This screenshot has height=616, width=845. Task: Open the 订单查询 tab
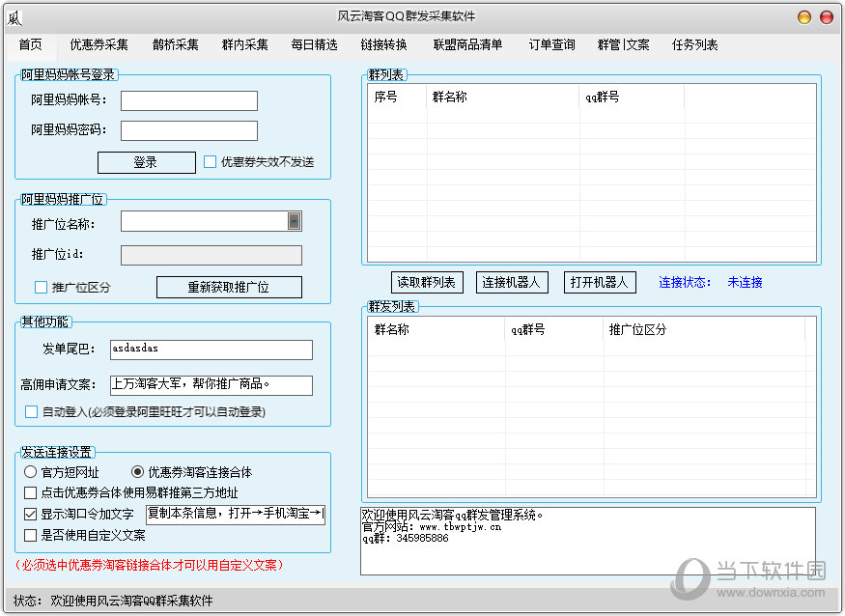pos(551,44)
